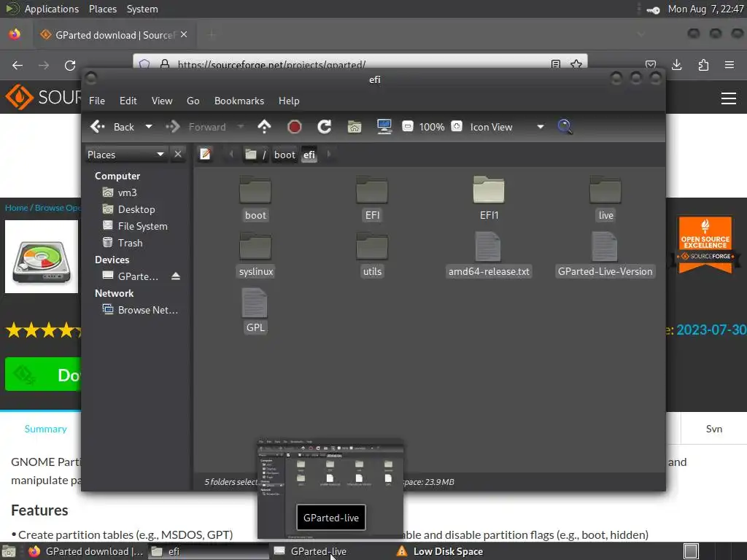Open the Places sidebar selector dropdown
Image resolution: width=747 pixels, height=560 pixels.
(126, 155)
